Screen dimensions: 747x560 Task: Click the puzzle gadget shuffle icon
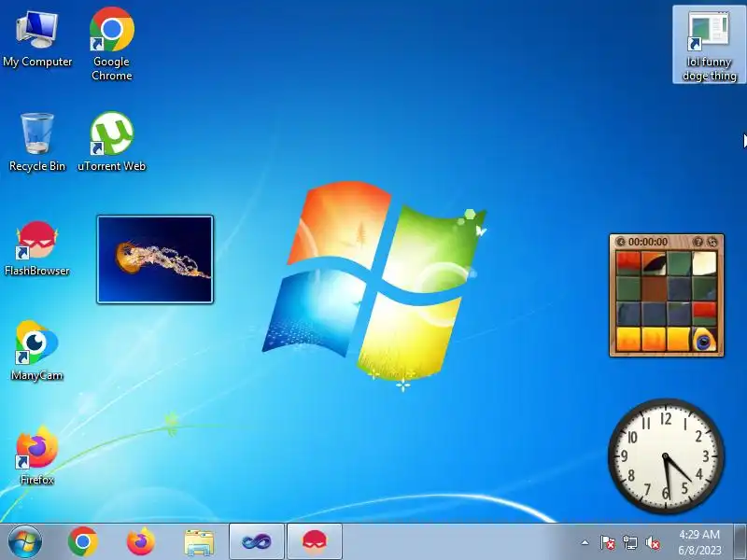(x=712, y=242)
